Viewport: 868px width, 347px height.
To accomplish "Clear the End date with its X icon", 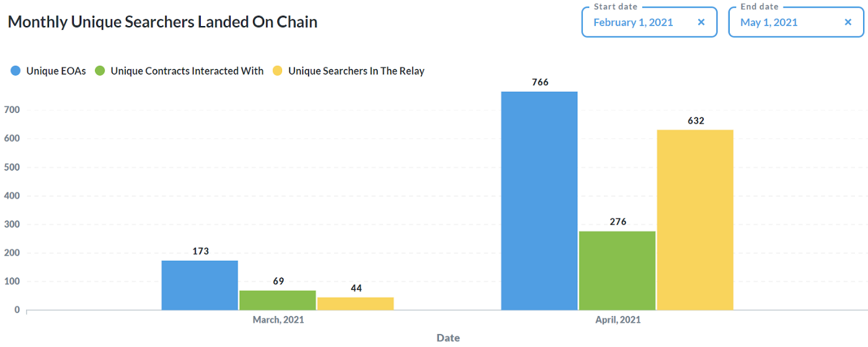I will (848, 22).
